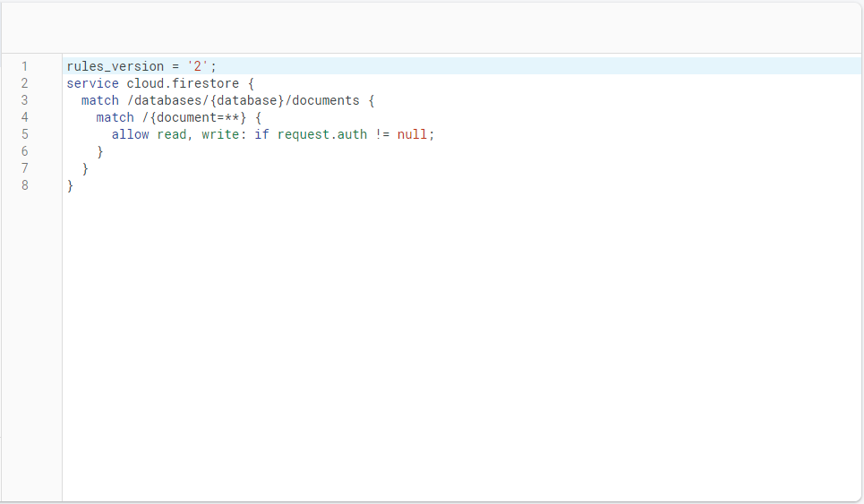Screen dimensions: 864x504
Task: Click line number 7 in gutter
Action: tap(25, 169)
